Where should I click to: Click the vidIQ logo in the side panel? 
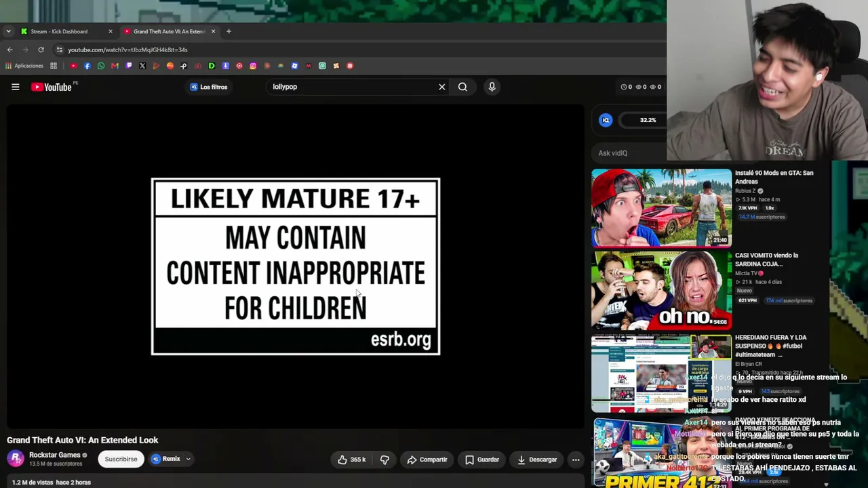click(606, 120)
